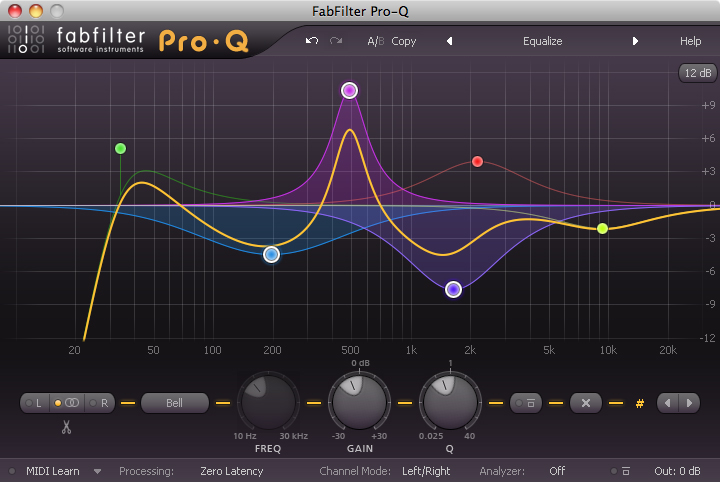Image resolution: width=720 pixels, height=482 pixels.
Task: Expand the MIDI Learn dropdown arrow
Action: [98, 471]
